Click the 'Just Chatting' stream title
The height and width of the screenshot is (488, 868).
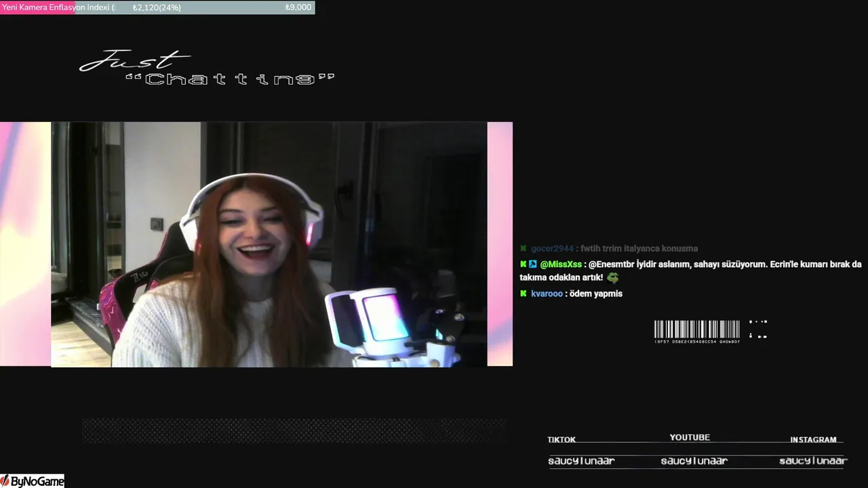coord(207,69)
